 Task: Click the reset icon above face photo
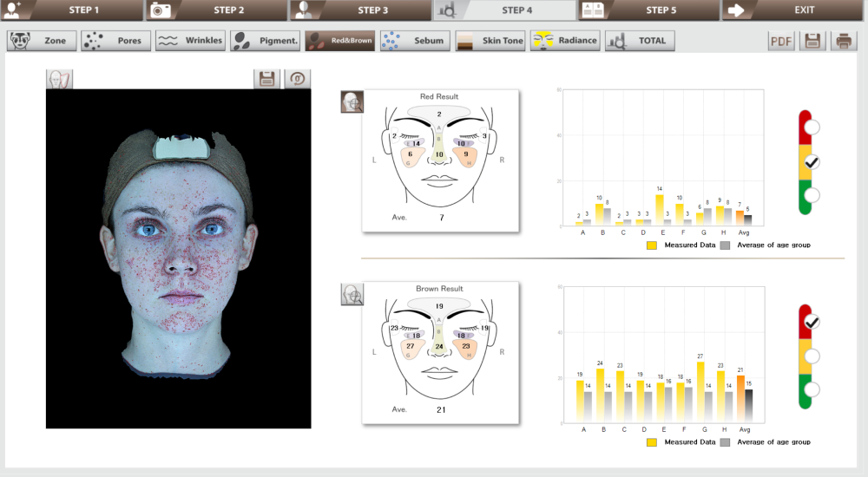point(298,79)
